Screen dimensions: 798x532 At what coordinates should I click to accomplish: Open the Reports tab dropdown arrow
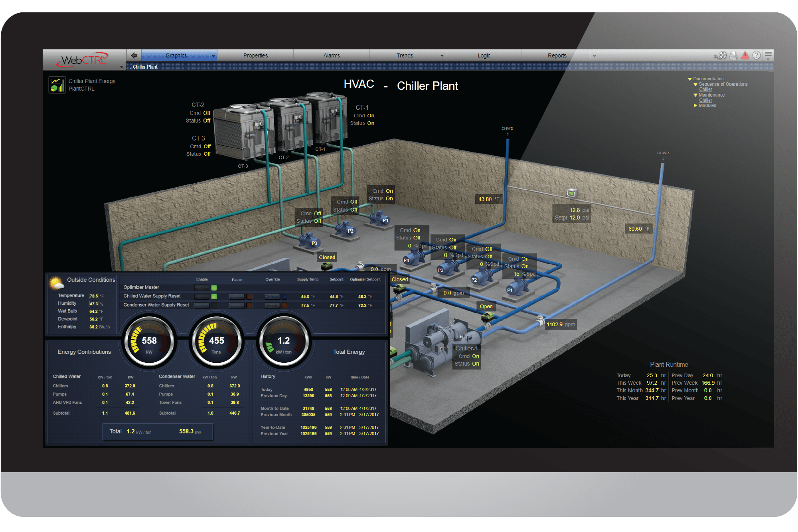click(594, 56)
